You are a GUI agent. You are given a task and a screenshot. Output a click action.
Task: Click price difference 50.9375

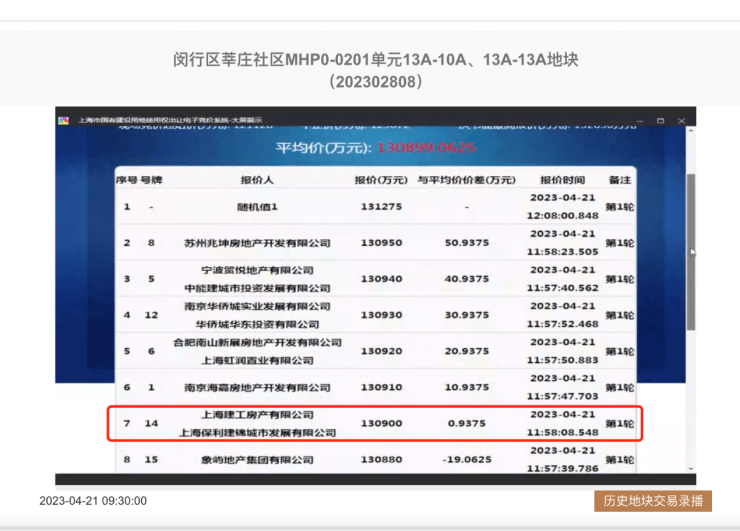coord(467,243)
